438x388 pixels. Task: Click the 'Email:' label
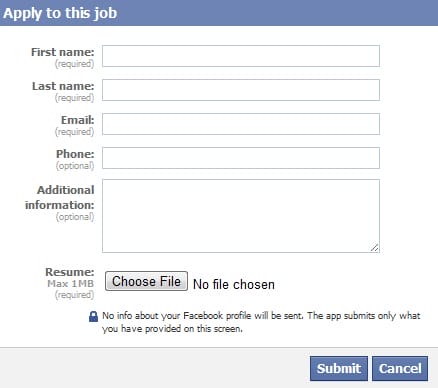(78, 120)
